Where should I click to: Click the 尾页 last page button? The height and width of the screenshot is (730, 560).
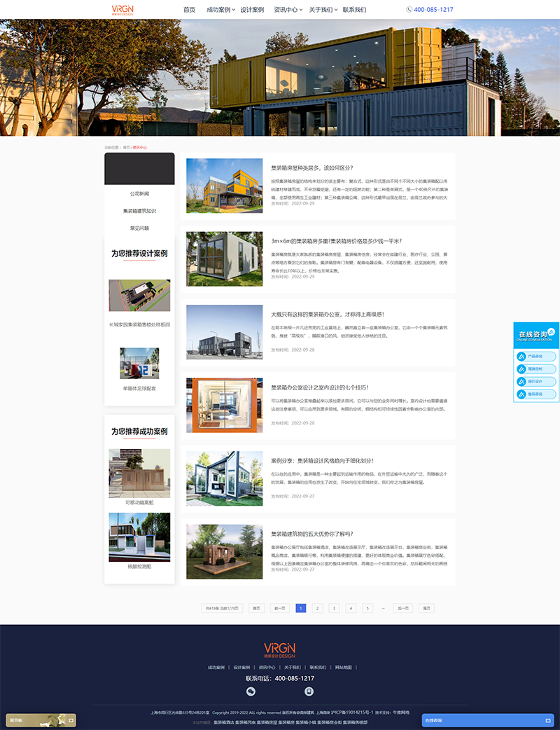[x=426, y=608]
